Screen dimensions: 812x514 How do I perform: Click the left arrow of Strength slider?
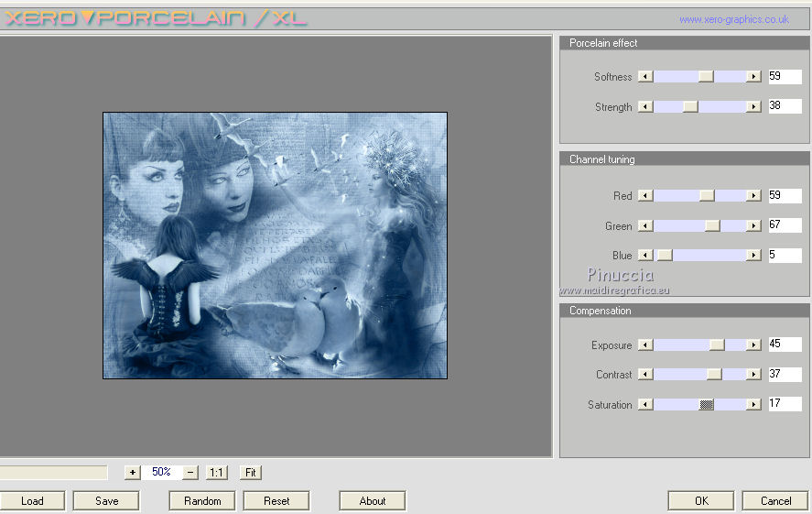(x=645, y=106)
